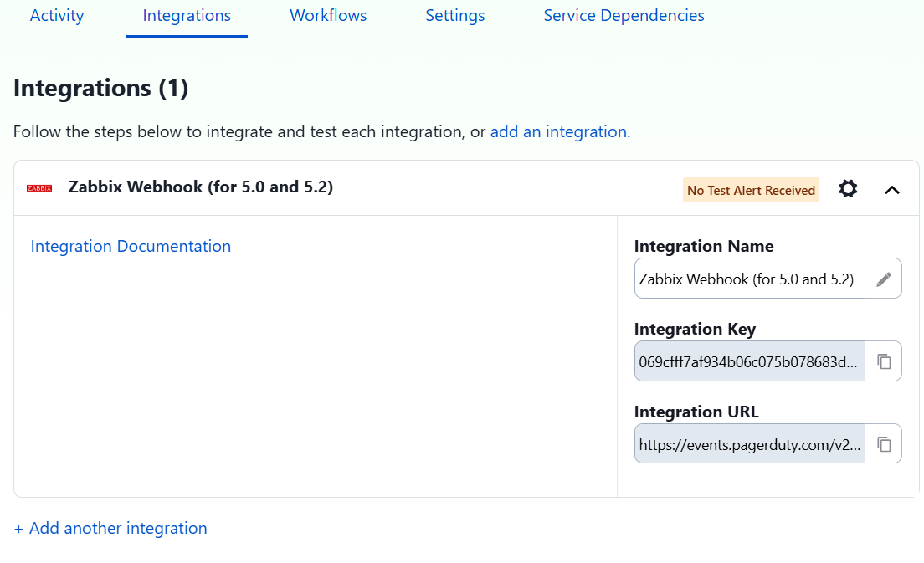Click the 'Integration URL' label
Image resolution: width=924 pixels, height=563 pixels.
696,412
